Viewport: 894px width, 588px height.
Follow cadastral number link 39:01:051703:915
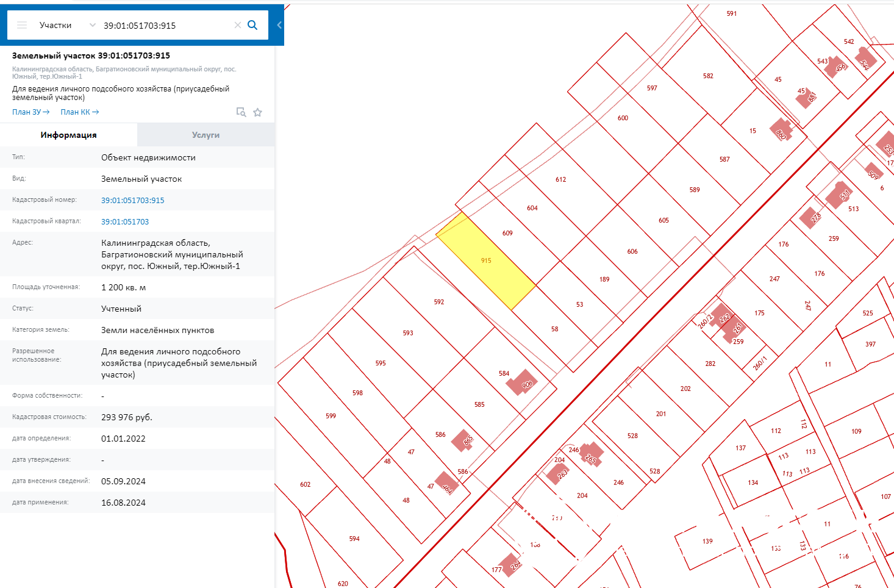pyautogui.click(x=132, y=200)
